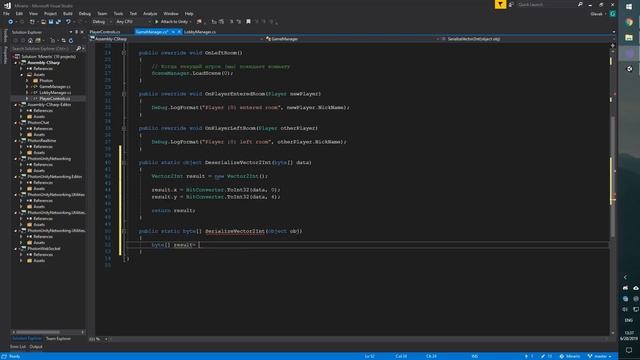Click the Undo toolbar icon
The width and height of the screenshot is (640, 360).
coord(68,22)
